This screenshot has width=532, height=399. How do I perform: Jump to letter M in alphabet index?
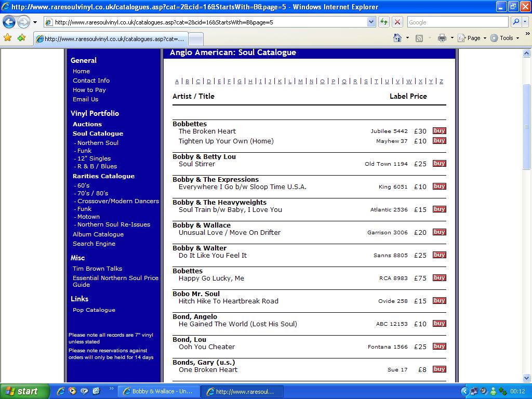300,82
